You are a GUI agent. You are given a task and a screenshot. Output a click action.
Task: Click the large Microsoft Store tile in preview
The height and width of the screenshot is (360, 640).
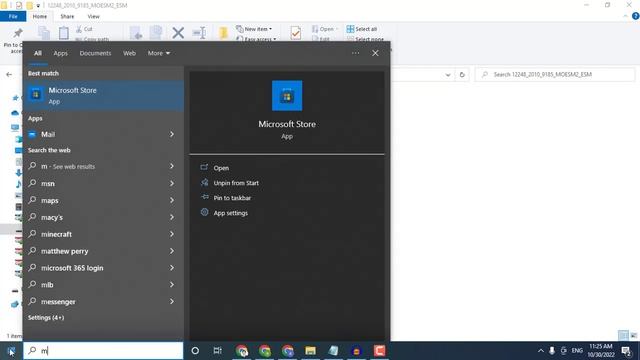(x=287, y=96)
